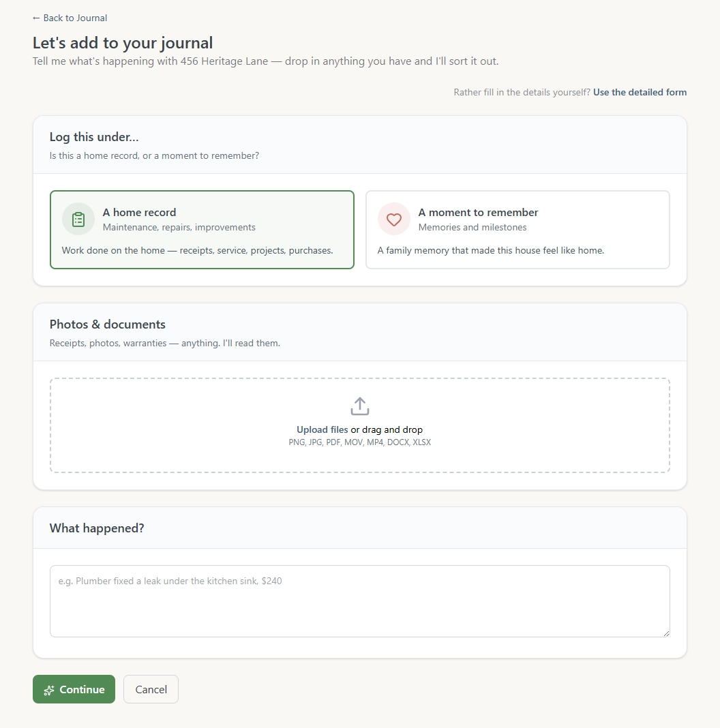720x728 pixels.
Task: Click the 'Log this under...' section heading
Action: [x=94, y=137]
